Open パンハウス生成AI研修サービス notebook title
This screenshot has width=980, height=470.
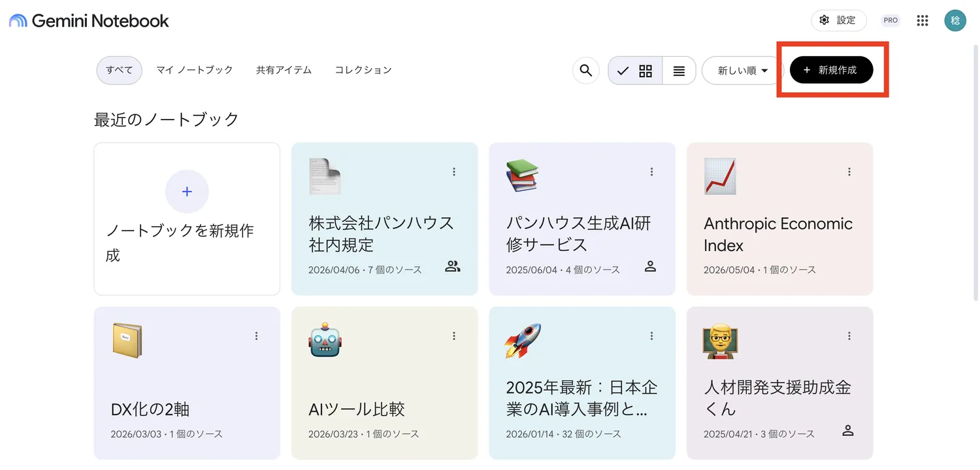coord(579,234)
